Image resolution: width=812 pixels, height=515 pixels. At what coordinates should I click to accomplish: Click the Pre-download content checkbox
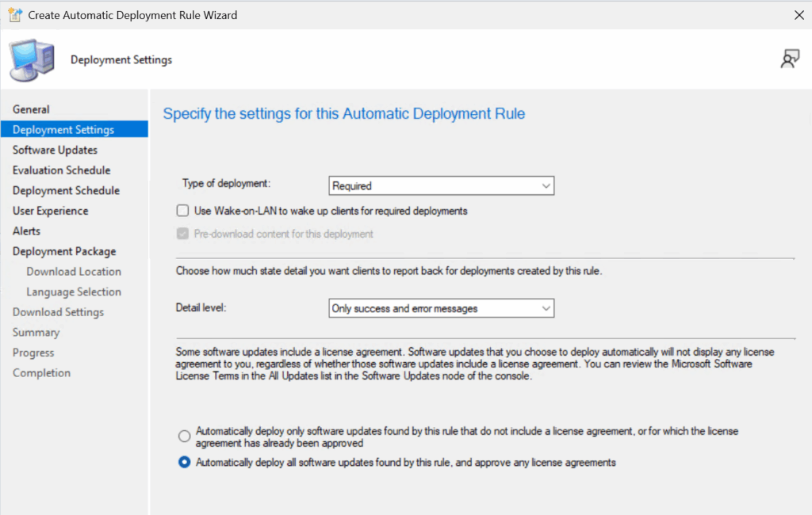pyautogui.click(x=183, y=234)
